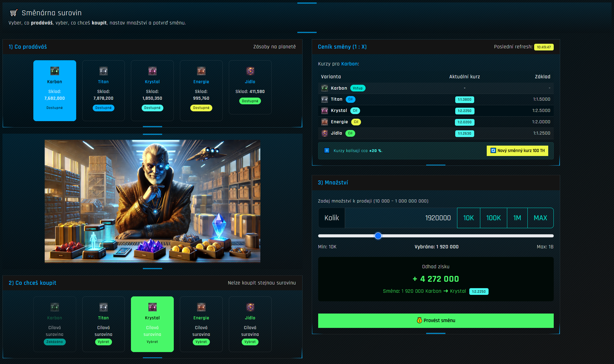
Task: Choose the Energie card as target resource
Action: coord(201,324)
